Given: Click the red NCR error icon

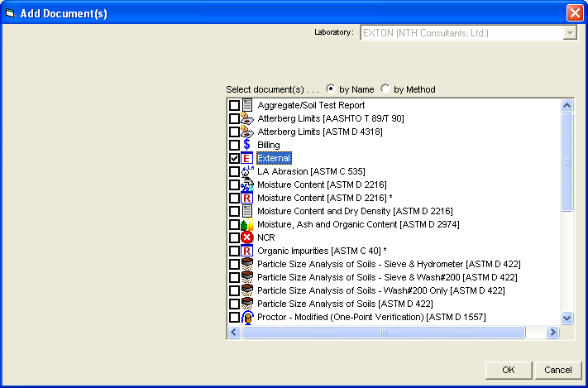Looking at the screenshot, I should click(246, 237).
